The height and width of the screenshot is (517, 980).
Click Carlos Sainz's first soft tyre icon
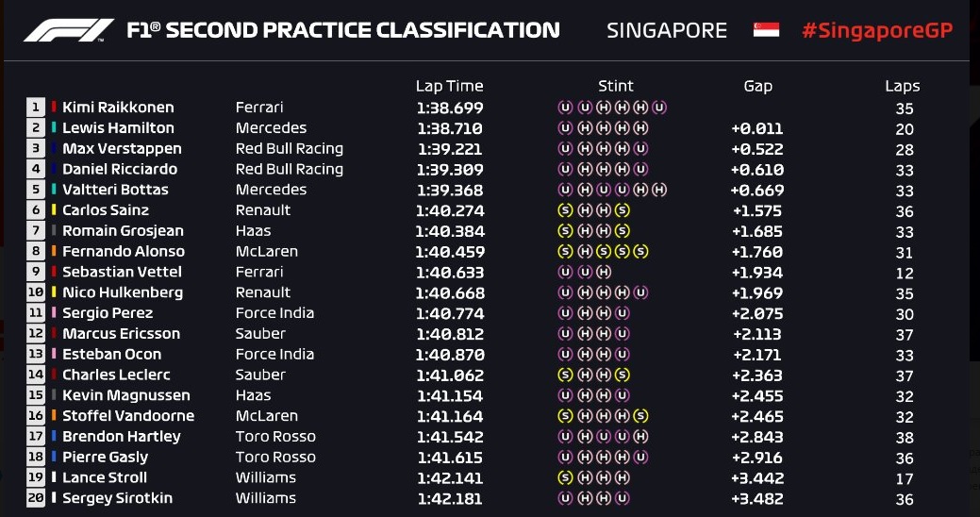tap(565, 210)
